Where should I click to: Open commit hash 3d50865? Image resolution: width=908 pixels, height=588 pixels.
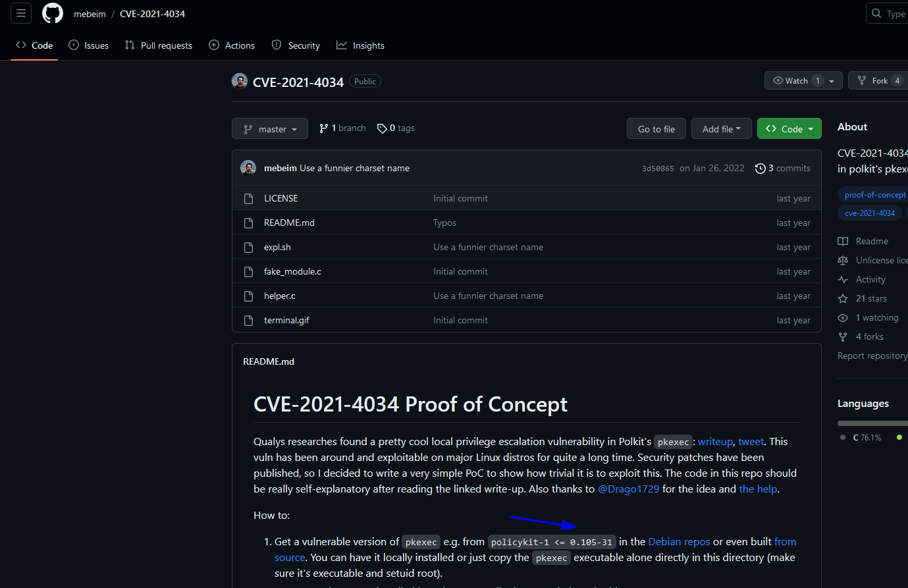[x=658, y=169]
